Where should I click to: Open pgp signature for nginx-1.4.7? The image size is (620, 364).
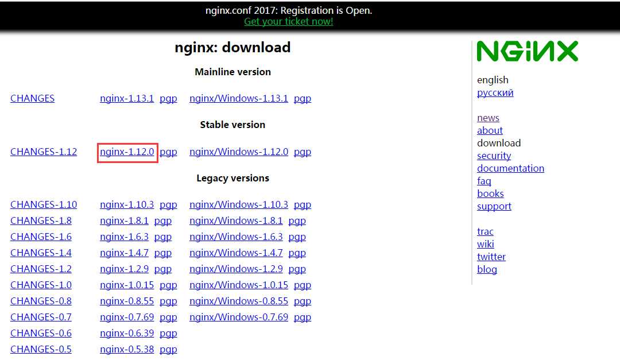click(163, 253)
